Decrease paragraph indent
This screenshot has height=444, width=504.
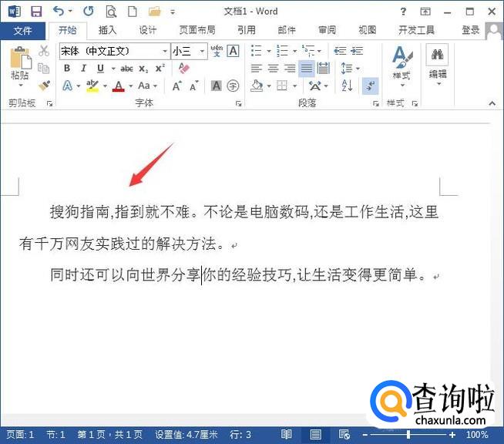point(340,51)
